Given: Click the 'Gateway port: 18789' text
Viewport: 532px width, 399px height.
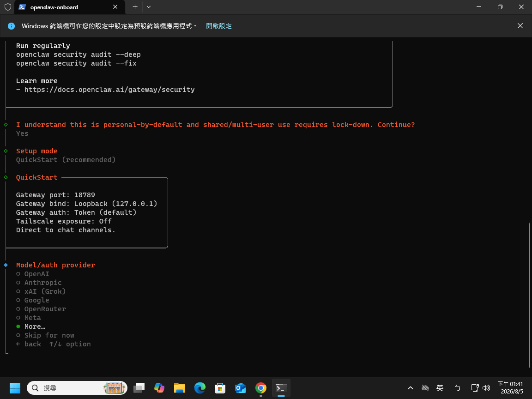Looking at the screenshot, I should tap(55, 195).
